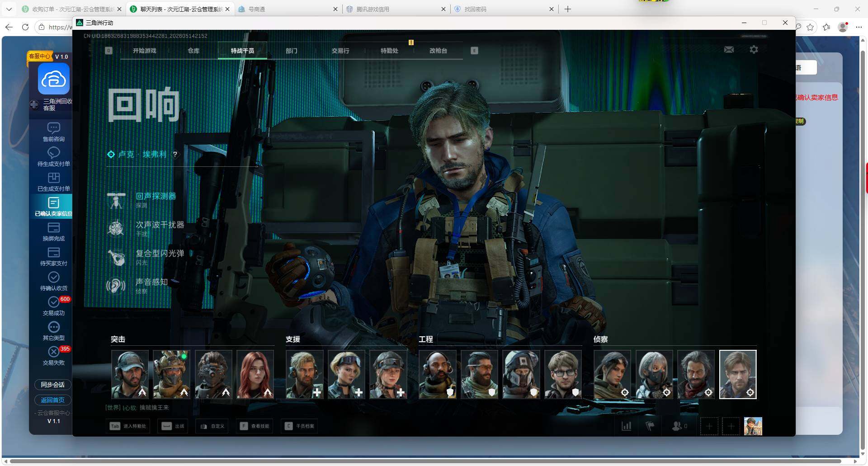Screen dimensions: 868x466
Task: Open game settings gear icon
Action: click(754, 50)
